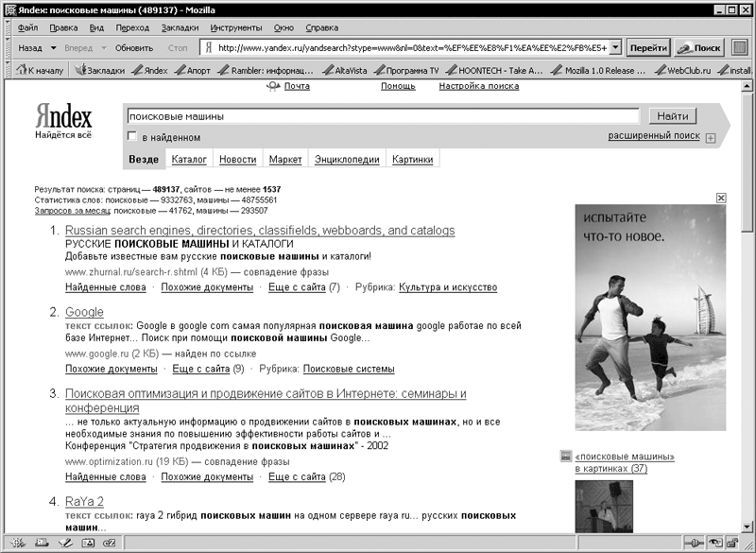This screenshot has width=756, height=553.
Task: Click the privacy eye icon in status bar
Action: (715, 543)
